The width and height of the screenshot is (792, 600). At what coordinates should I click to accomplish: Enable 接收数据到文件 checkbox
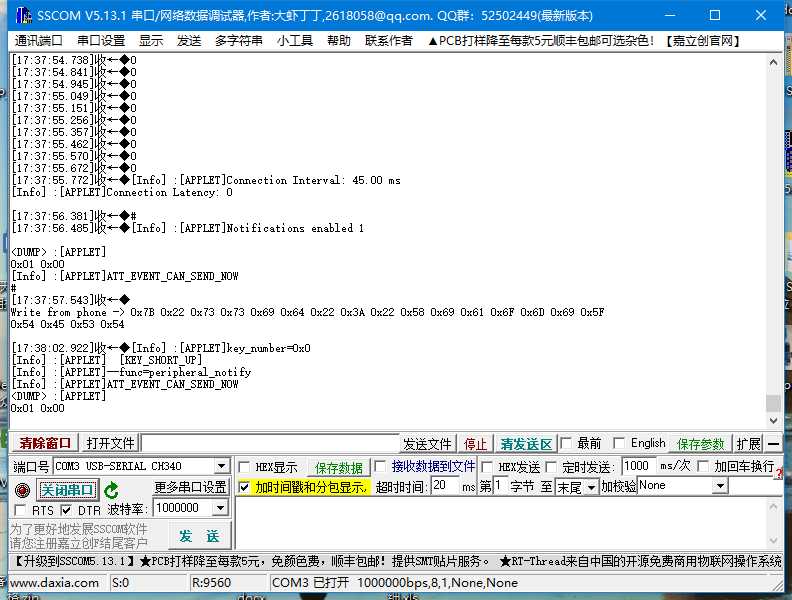380,466
